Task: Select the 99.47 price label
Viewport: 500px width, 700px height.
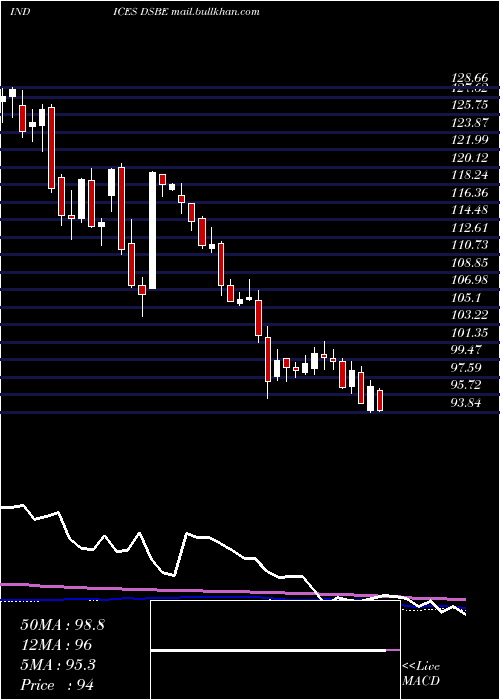Action: tap(467, 350)
